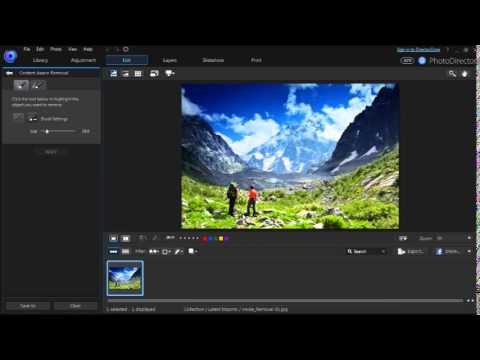Expand dropdown arrow next to Share
Image resolution: width=480 pixels, height=360 pixels.
[469, 252]
